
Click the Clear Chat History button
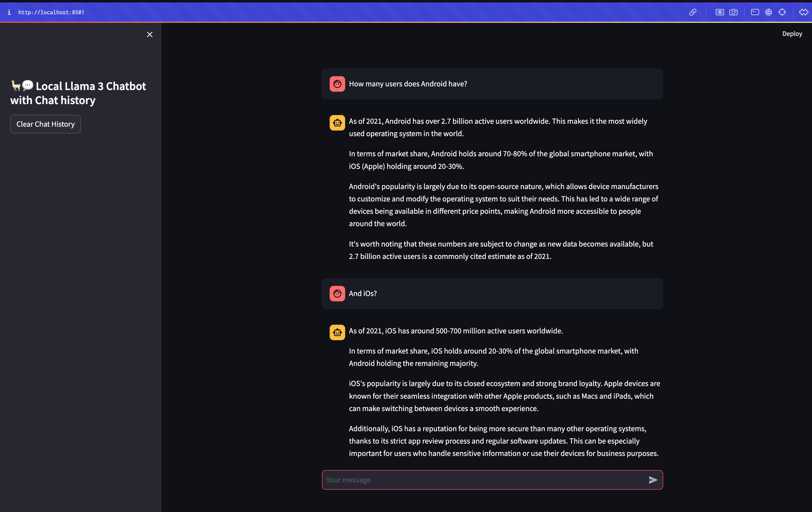click(46, 124)
